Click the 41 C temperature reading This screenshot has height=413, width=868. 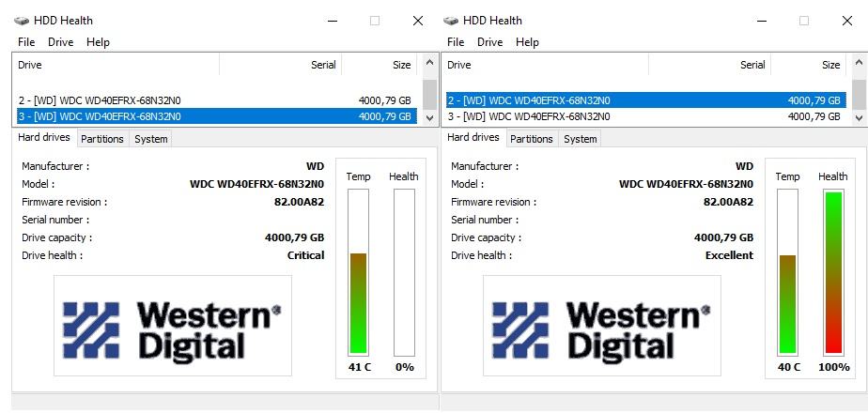click(x=359, y=367)
